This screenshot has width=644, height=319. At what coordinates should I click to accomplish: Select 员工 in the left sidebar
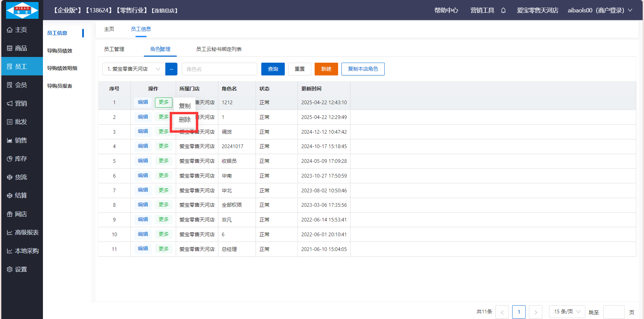(22, 66)
